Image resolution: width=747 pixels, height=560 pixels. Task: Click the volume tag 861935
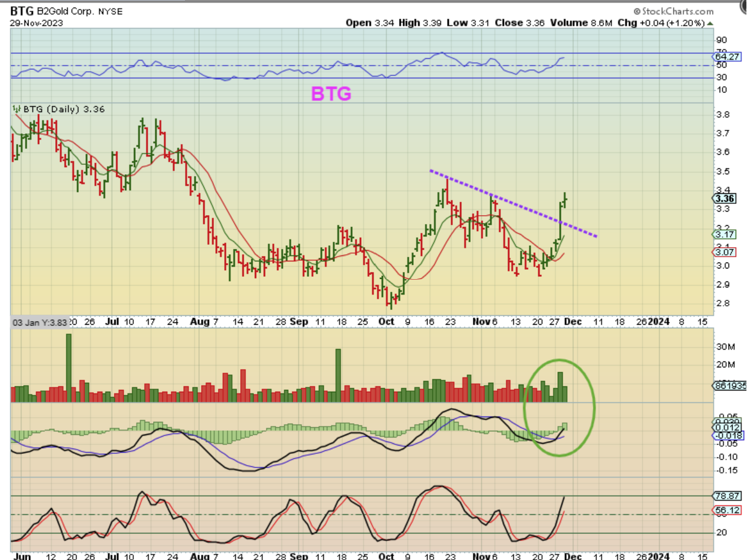[x=727, y=385]
